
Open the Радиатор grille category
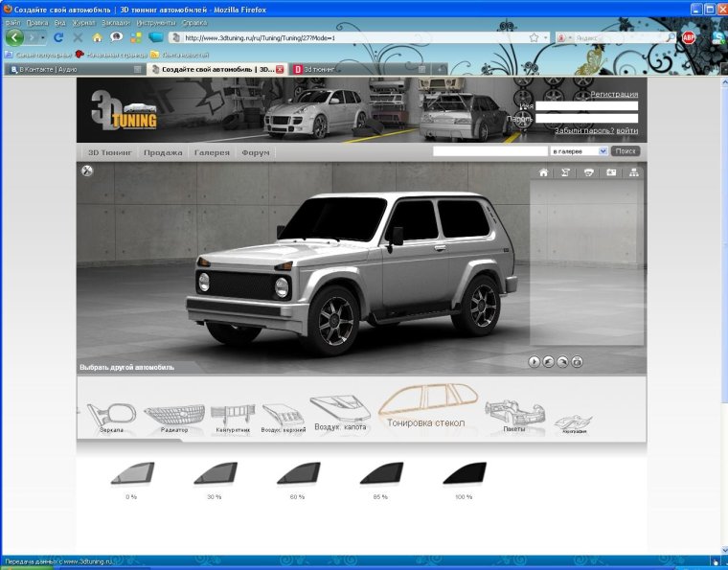tap(174, 417)
